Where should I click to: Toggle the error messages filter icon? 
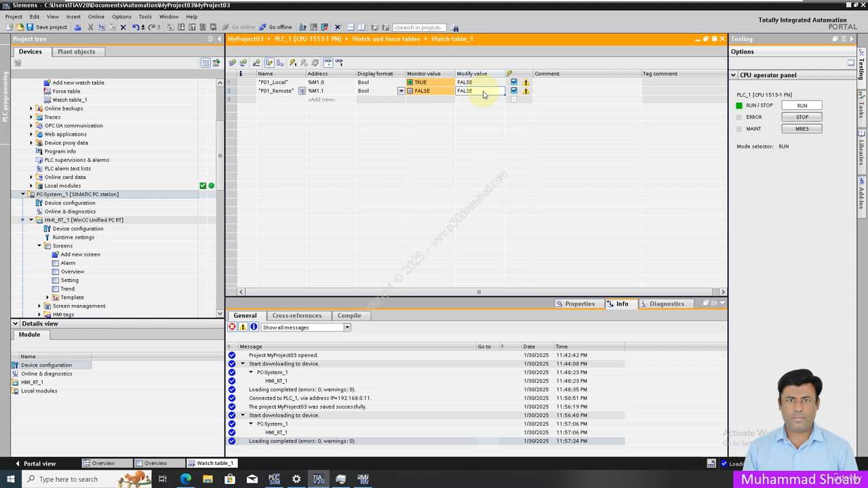click(232, 327)
